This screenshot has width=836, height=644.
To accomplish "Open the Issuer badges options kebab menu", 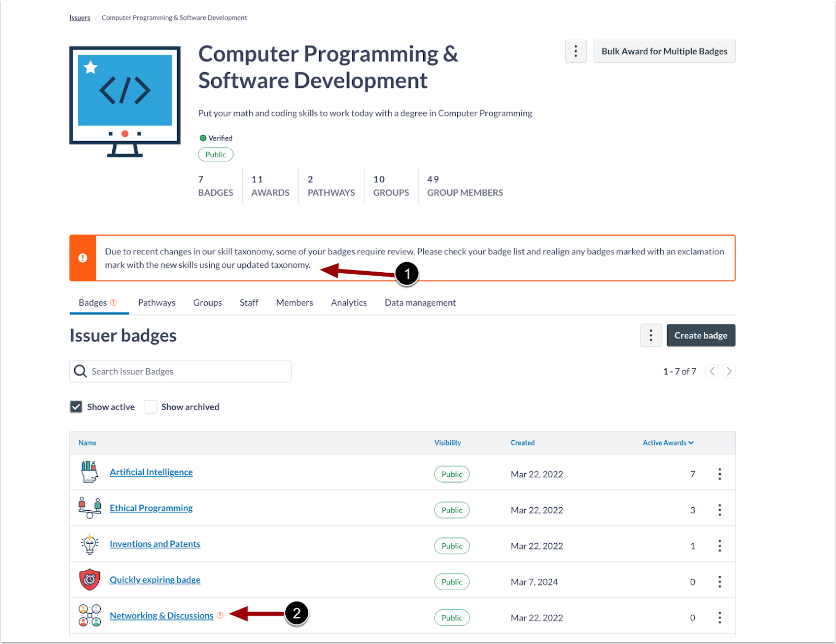I will [x=651, y=335].
